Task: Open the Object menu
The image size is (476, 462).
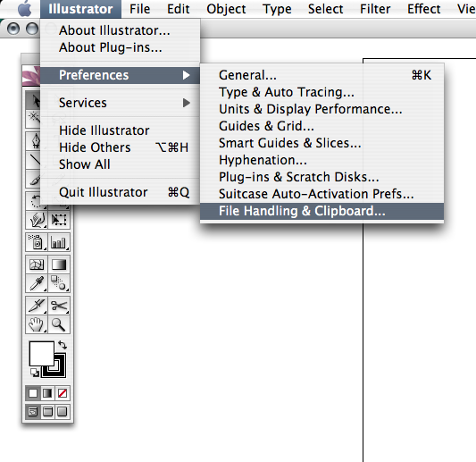Action: 226,9
